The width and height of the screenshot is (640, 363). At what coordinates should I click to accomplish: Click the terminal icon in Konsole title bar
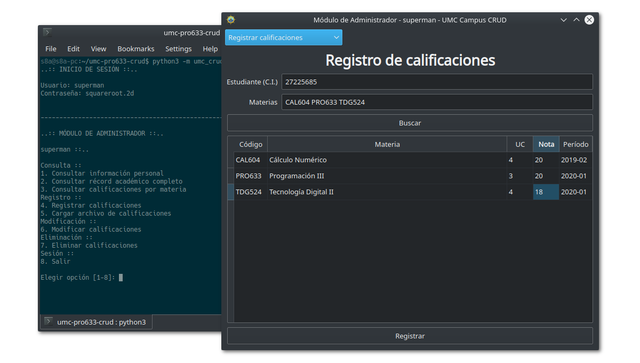pyautogui.click(x=47, y=32)
